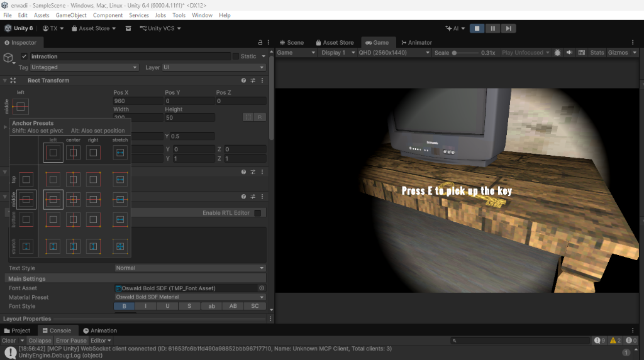Switch to the Scene tab
Screen dimensions: 644x360
292,42
